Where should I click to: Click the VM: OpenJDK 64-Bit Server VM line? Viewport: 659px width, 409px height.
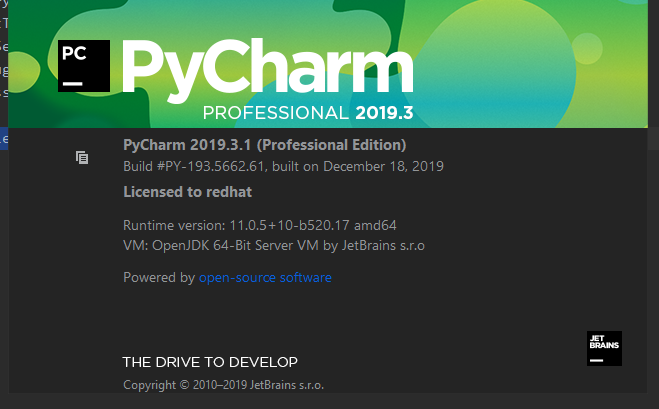pyautogui.click(x=274, y=245)
